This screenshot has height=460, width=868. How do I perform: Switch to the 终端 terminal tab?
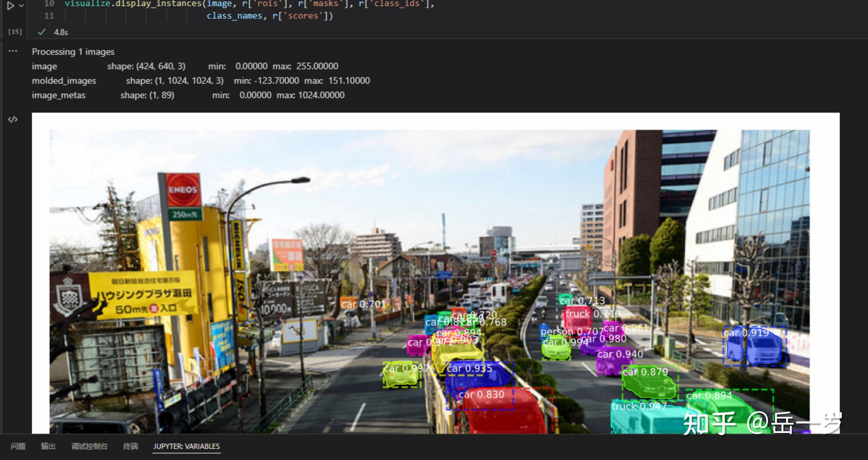(131, 446)
